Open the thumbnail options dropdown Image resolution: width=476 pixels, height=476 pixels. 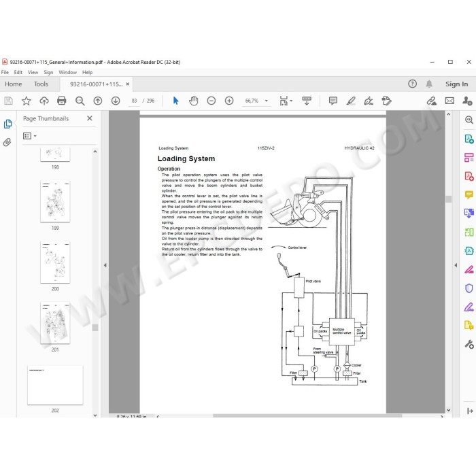[30, 136]
